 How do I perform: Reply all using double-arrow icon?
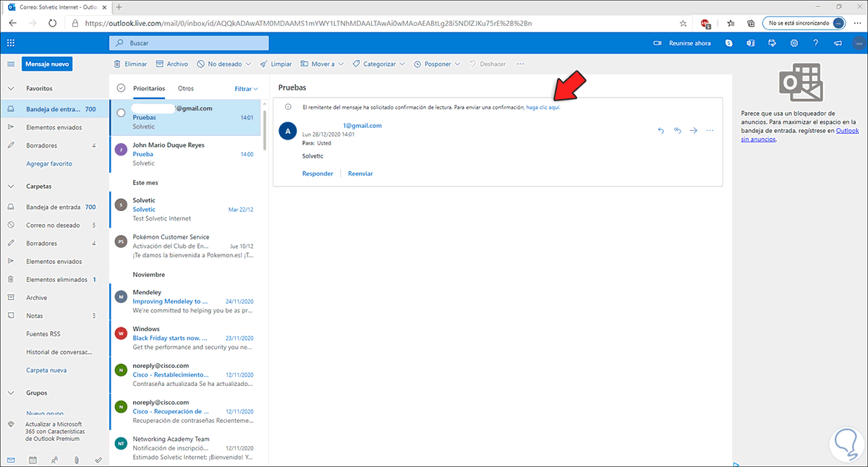(677, 130)
